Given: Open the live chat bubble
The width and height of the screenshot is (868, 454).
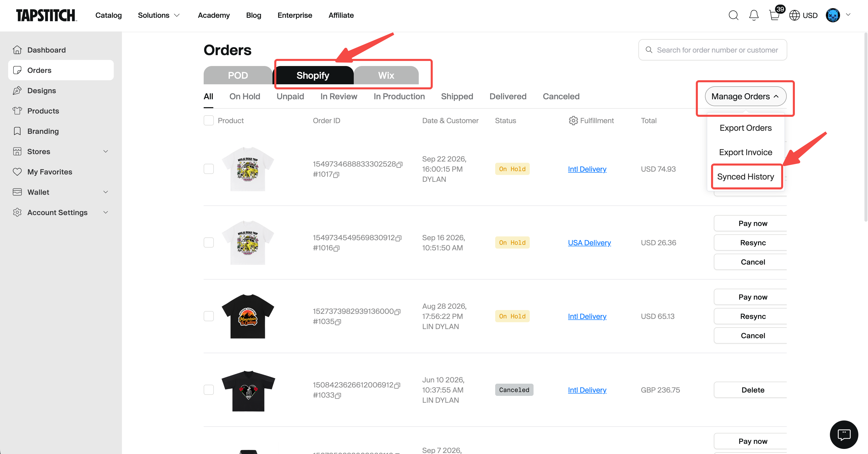Looking at the screenshot, I should (x=844, y=434).
